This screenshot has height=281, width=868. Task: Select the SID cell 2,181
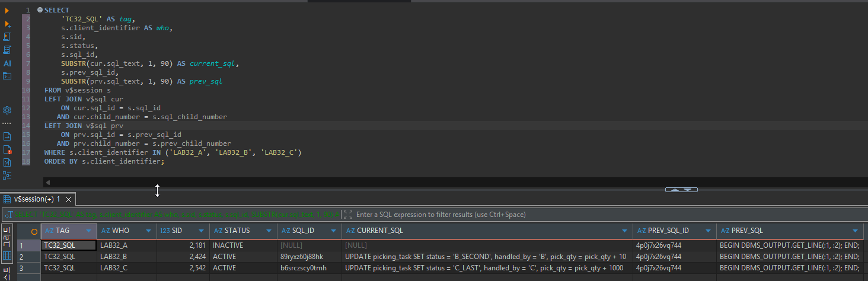coord(183,245)
